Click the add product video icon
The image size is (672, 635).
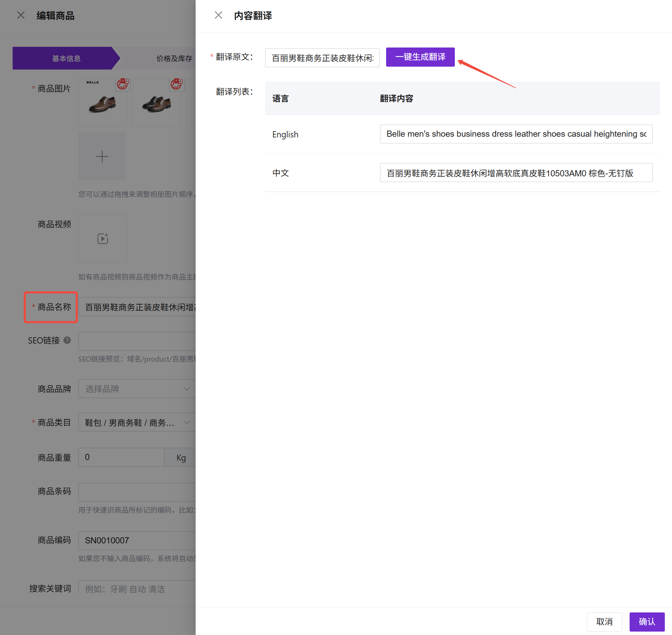[x=103, y=239]
